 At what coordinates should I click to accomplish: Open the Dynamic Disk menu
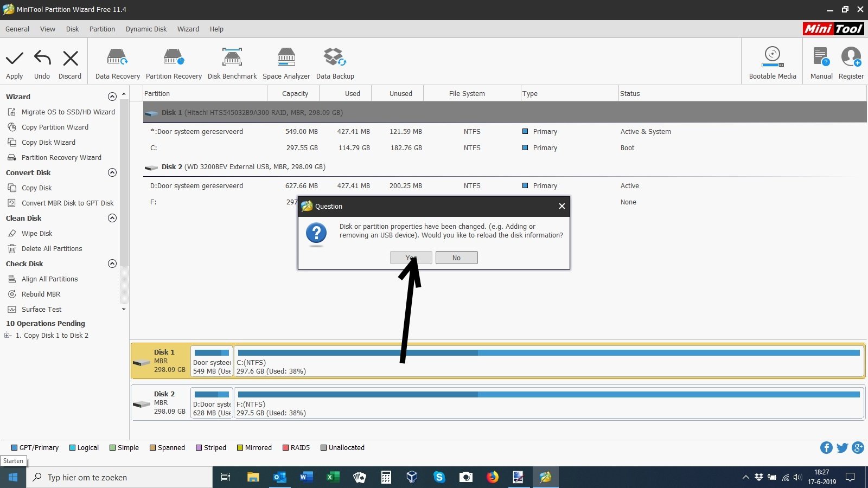[146, 29]
